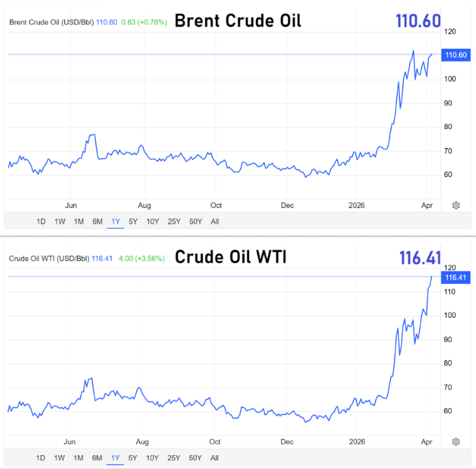Select 1D range on Brent chart
This screenshot has width=476, height=469.
(x=41, y=221)
